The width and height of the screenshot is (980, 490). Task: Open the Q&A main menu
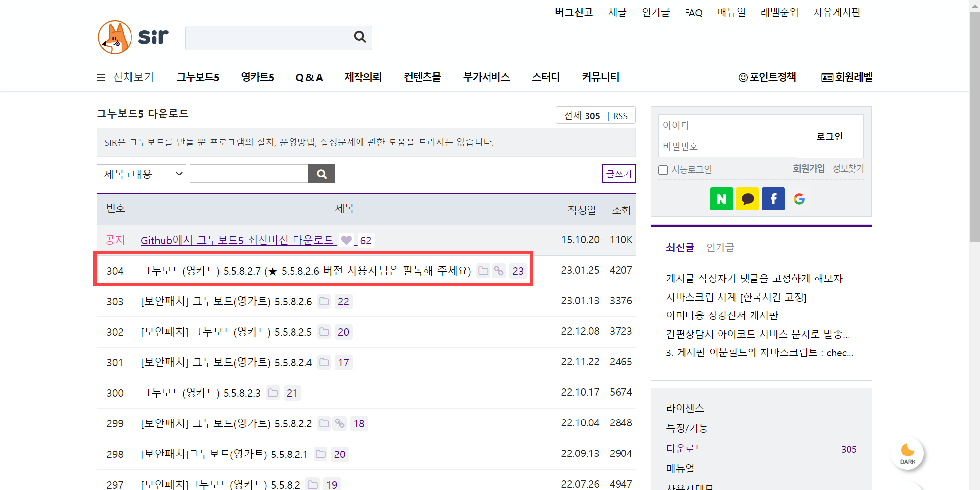pyautogui.click(x=309, y=77)
